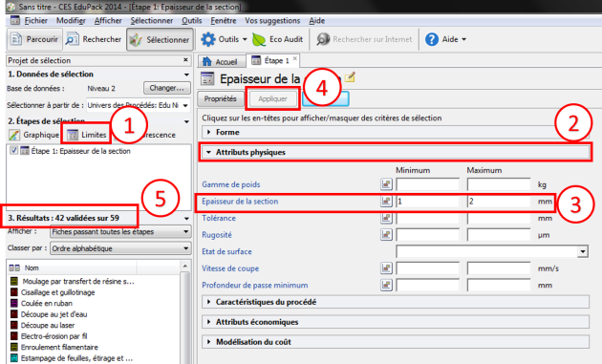Click chart icon for Vitesse de coupe
Image resolution: width=602 pixels, height=364 pixels.
pos(386,268)
